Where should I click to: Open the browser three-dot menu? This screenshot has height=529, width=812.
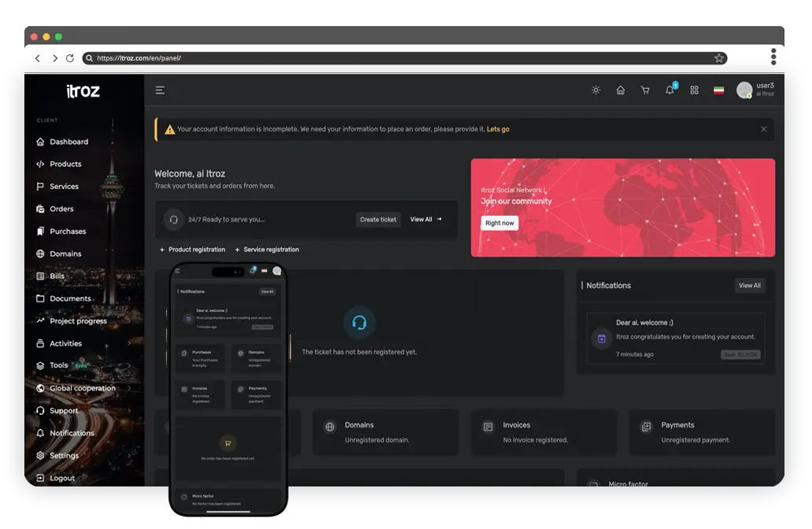click(x=773, y=57)
